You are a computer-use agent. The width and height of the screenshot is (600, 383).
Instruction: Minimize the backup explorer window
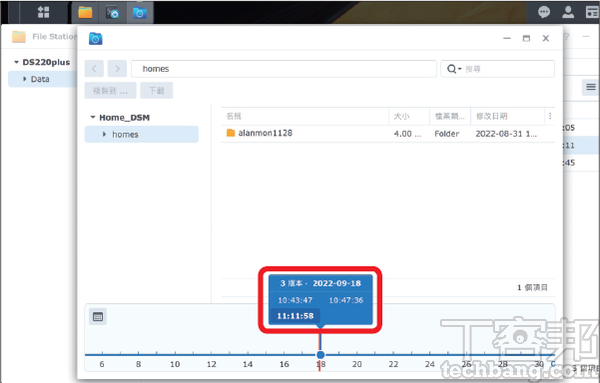coord(507,38)
